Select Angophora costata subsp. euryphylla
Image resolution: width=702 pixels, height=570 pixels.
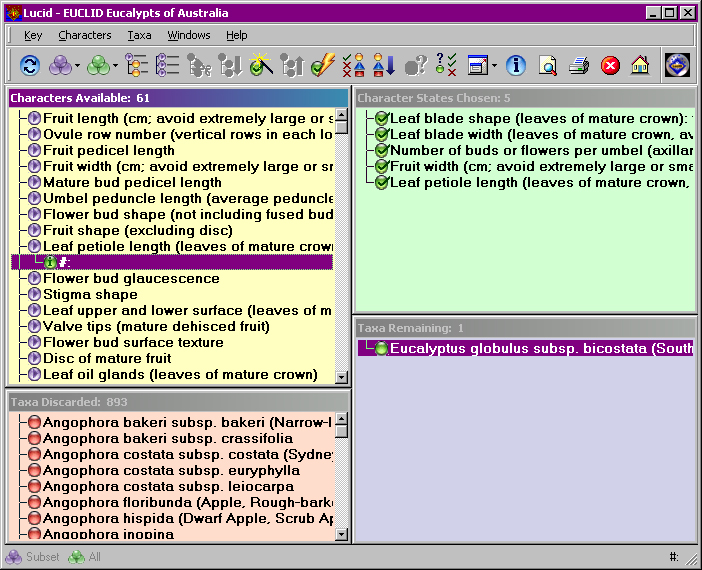(171, 470)
